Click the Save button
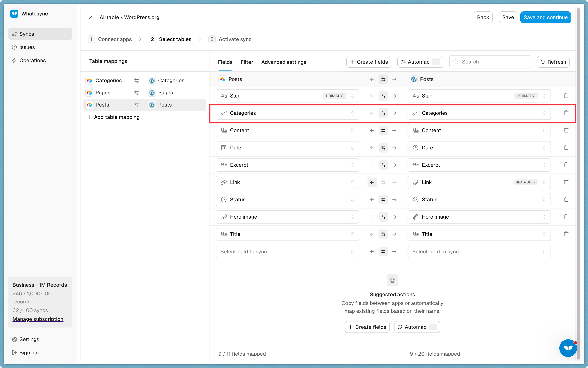 click(x=508, y=17)
